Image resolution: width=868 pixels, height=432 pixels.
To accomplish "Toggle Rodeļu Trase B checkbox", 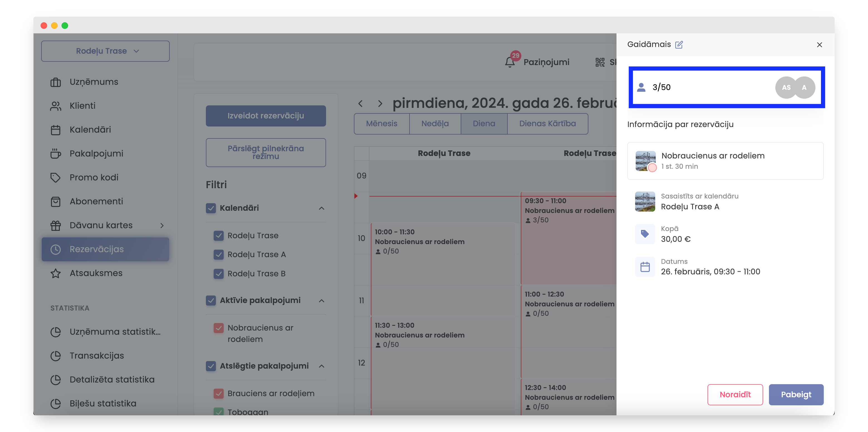I will [x=219, y=274].
